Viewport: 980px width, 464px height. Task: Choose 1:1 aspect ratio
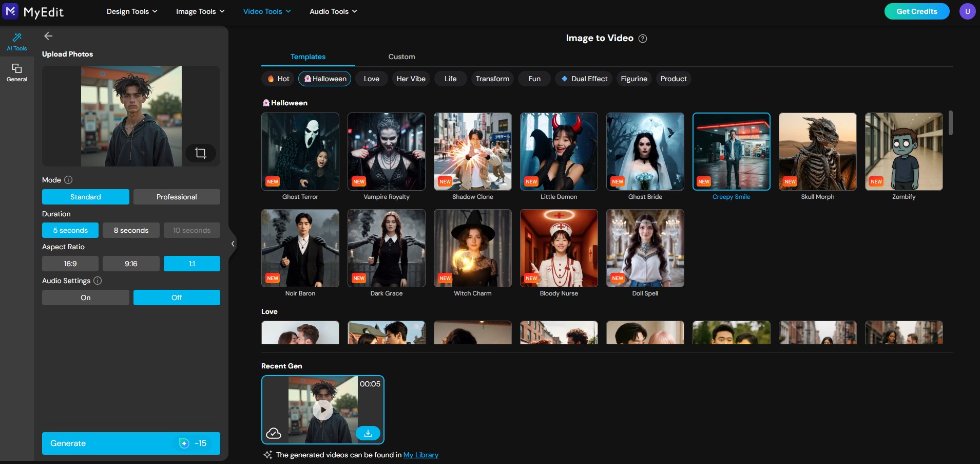[x=192, y=264]
